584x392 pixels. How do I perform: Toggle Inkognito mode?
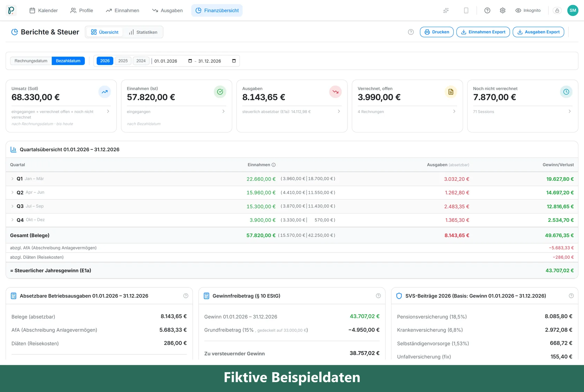(528, 10)
